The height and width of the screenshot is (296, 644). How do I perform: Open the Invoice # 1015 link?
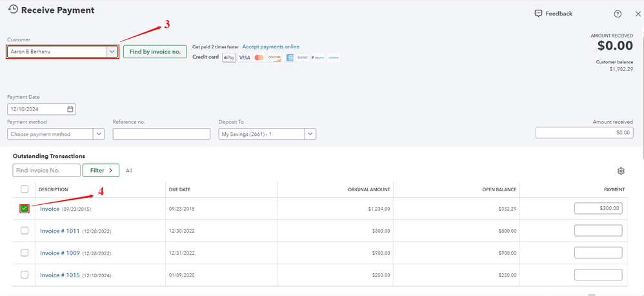coord(59,275)
